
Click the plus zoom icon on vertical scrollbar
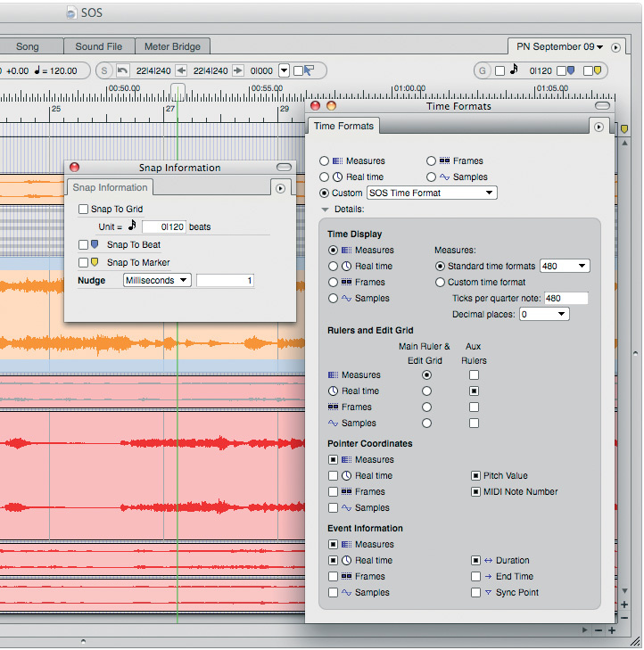click(624, 605)
